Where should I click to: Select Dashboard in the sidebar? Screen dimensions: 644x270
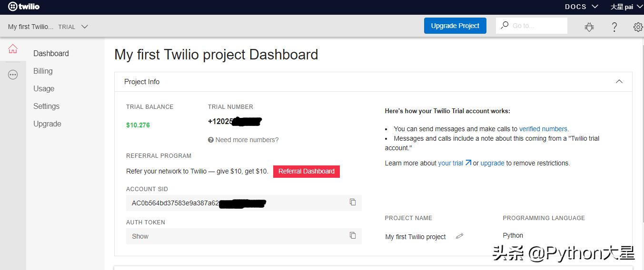(51, 53)
